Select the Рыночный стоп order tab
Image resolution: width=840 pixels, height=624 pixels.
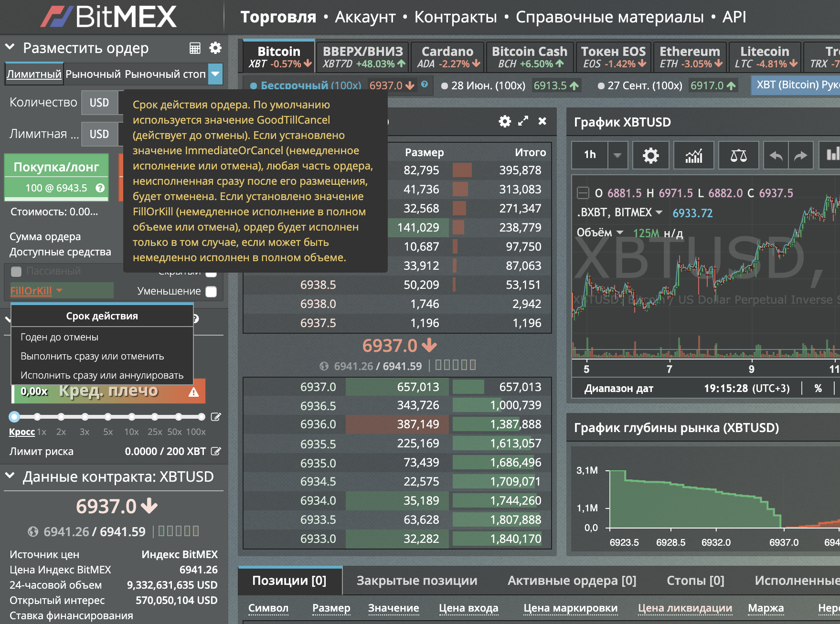165,74
